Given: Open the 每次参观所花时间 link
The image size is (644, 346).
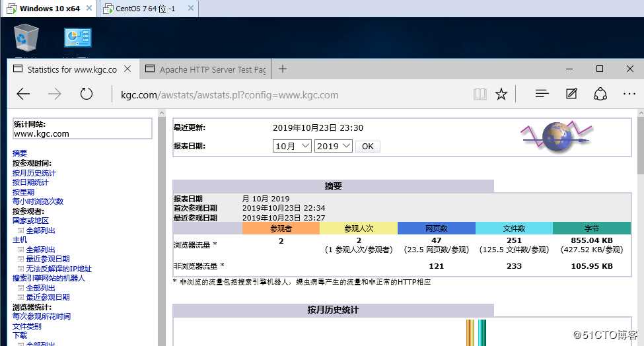Looking at the screenshot, I should (42, 316).
